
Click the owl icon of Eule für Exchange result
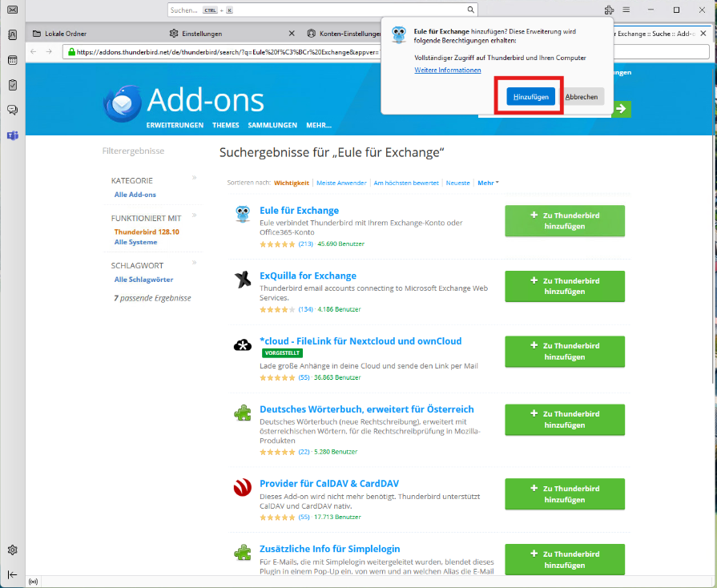point(243,214)
